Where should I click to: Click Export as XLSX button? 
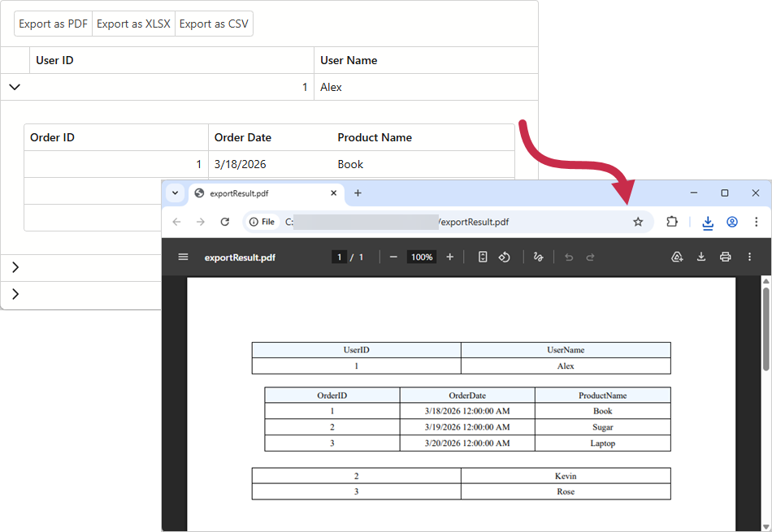pos(133,24)
